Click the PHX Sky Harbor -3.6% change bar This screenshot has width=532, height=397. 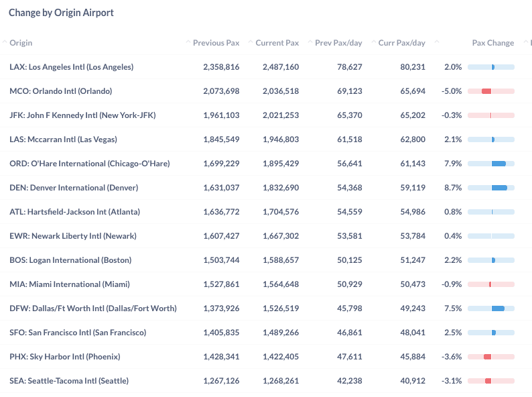(491, 357)
